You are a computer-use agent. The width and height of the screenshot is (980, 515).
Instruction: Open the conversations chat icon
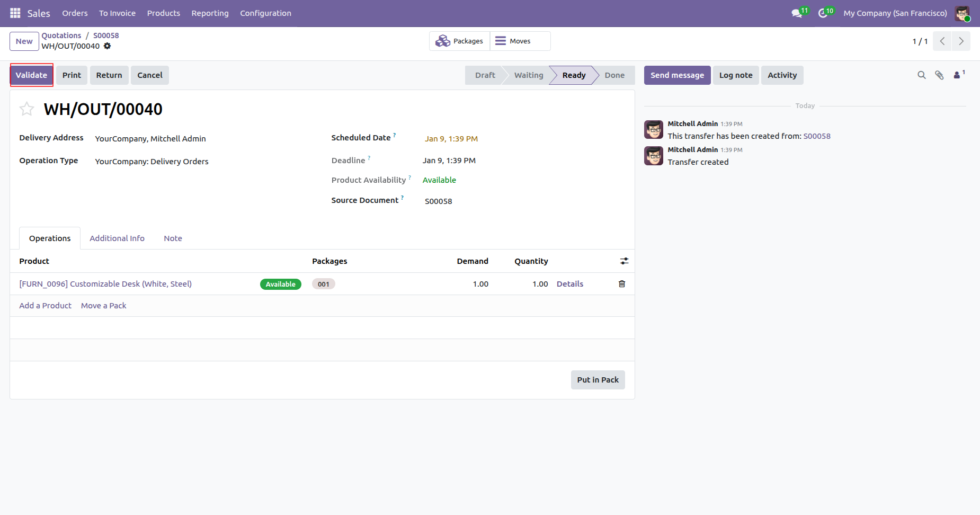pos(797,13)
